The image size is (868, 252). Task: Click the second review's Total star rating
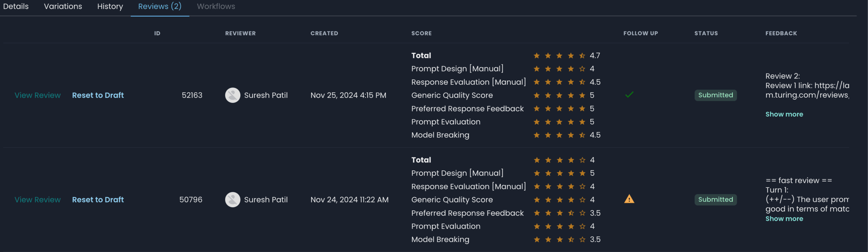point(559,160)
